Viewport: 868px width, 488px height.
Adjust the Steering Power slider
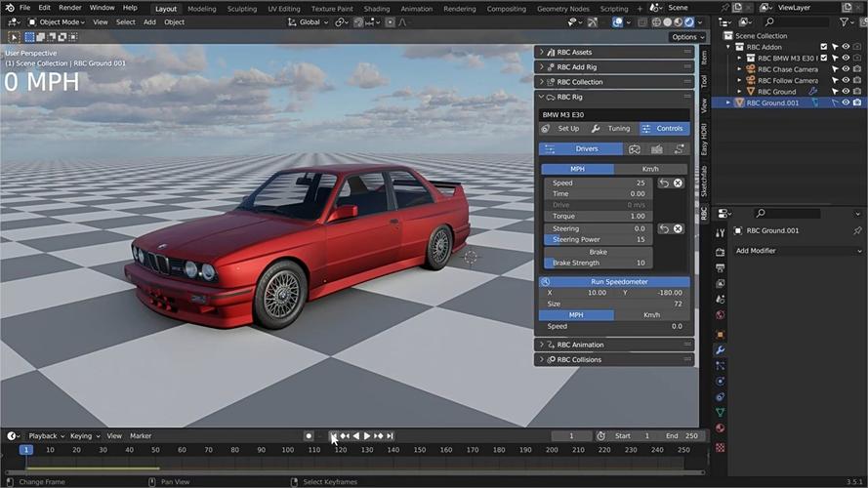click(x=598, y=239)
